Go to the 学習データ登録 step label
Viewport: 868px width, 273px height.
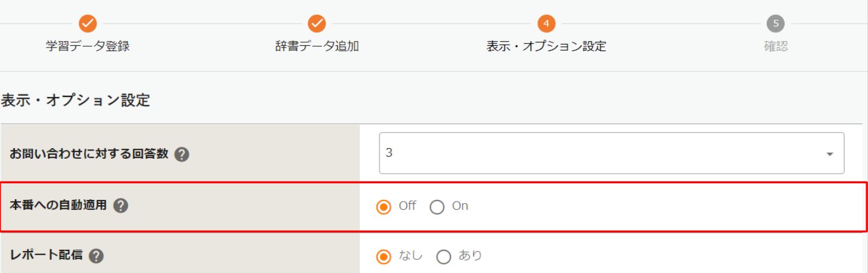[88, 46]
